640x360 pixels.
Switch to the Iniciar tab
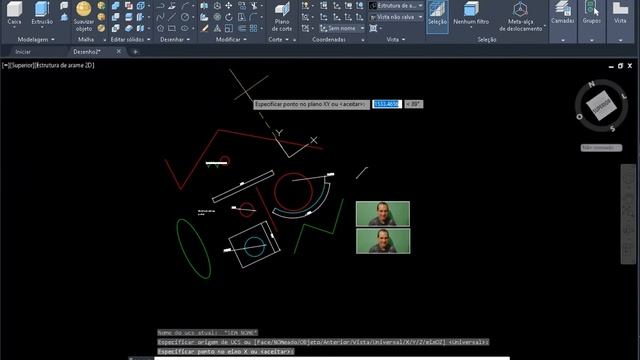pyautogui.click(x=23, y=52)
